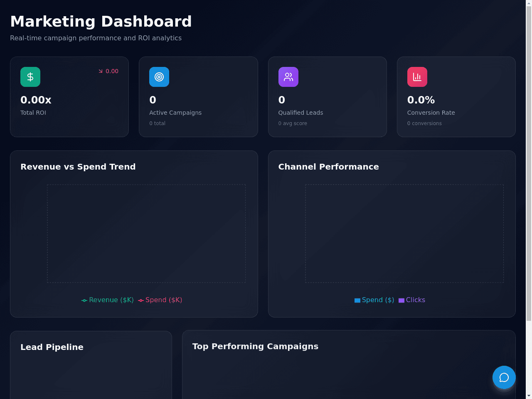Click the purple users Qualified Leads icon

point(288,77)
